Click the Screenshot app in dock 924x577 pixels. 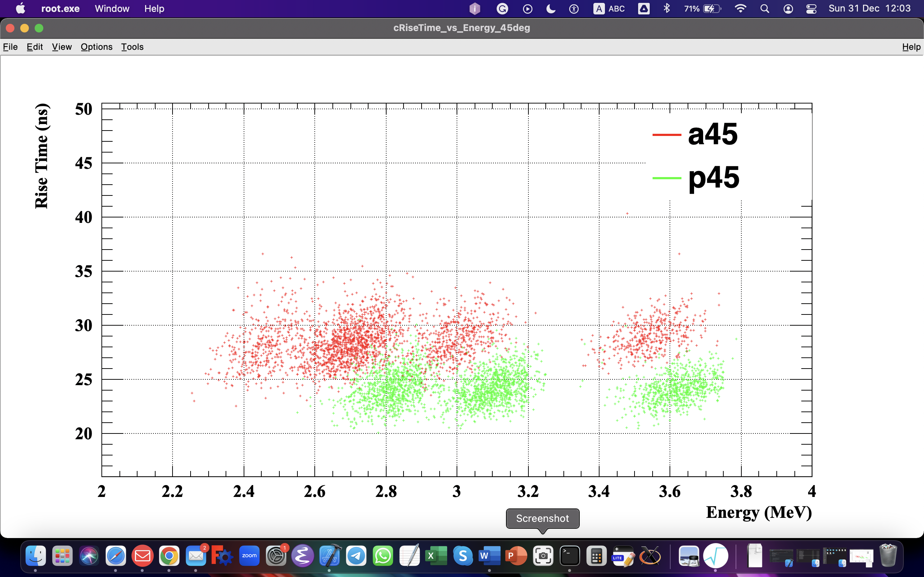coord(543,556)
